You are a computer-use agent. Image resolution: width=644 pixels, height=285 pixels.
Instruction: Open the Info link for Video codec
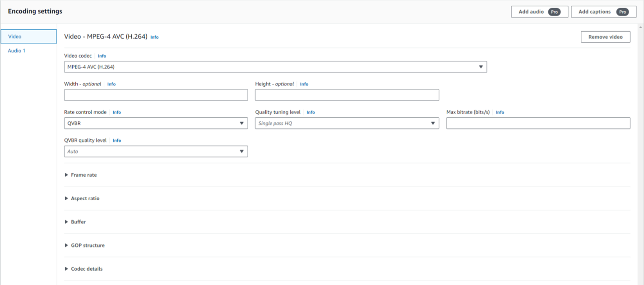click(102, 55)
